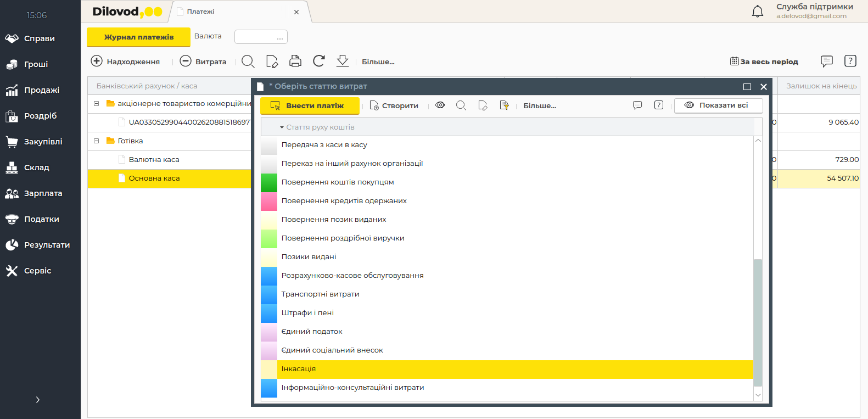
Task: Toggle the 'Показати всі' button
Action: click(718, 105)
